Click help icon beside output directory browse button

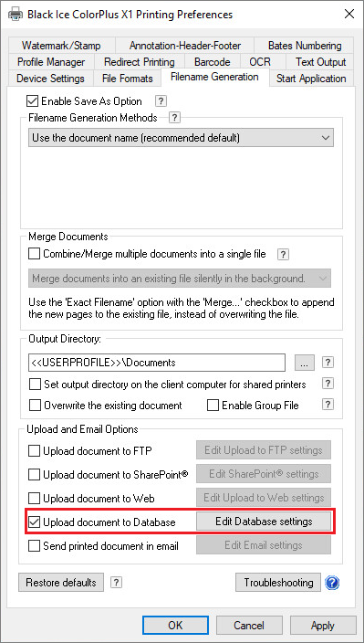tap(328, 362)
